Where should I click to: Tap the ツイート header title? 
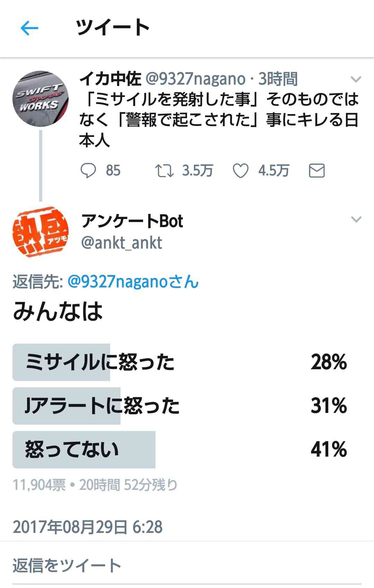(x=113, y=28)
